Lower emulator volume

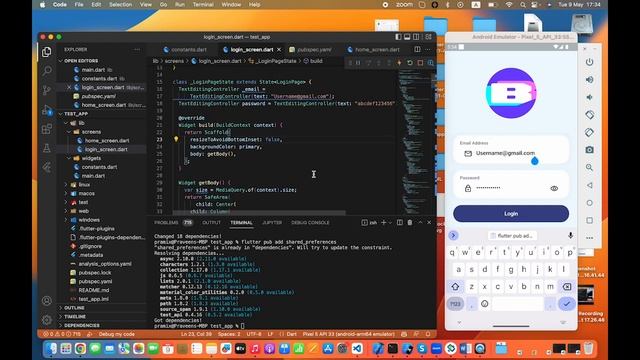(x=589, y=97)
